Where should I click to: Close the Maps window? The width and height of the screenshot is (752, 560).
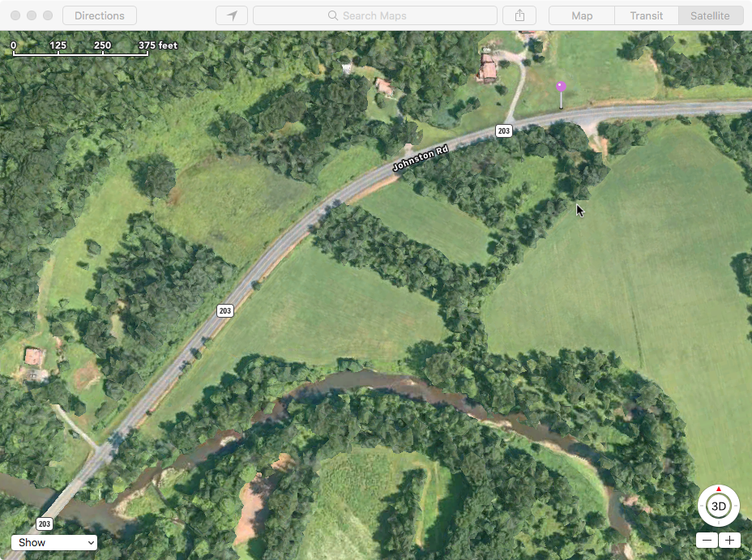click(x=15, y=15)
